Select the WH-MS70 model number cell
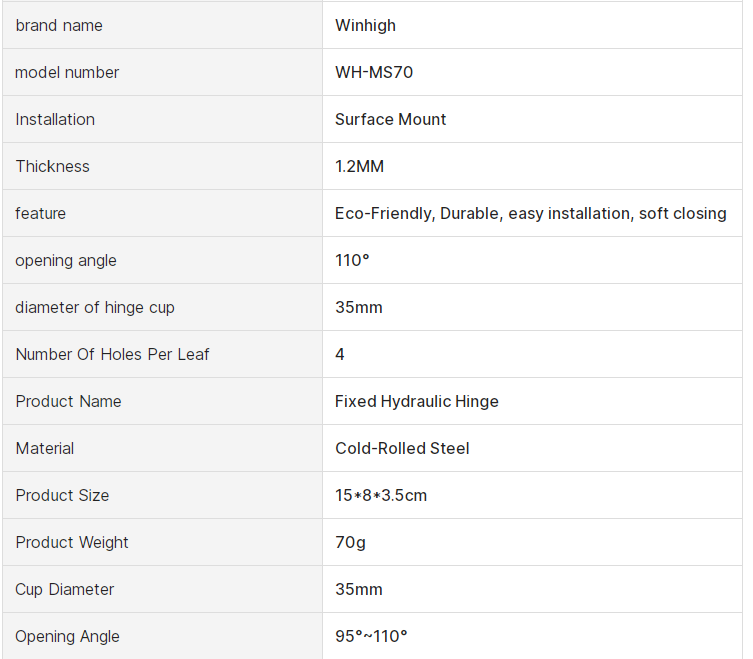Viewport: 753px width, 659px height. click(374, 72)
